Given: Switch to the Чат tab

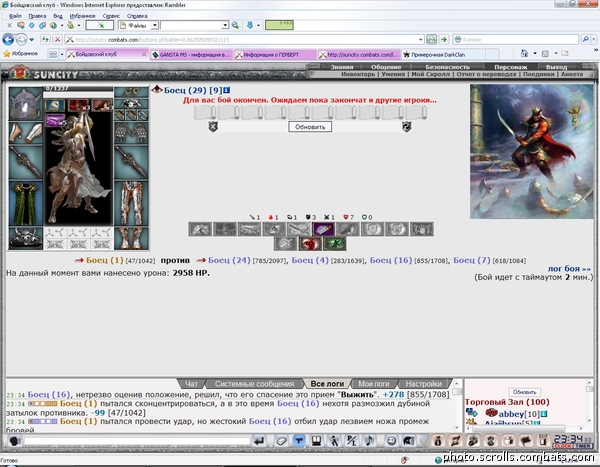Looking at the screenshot, I should [191, 384].
